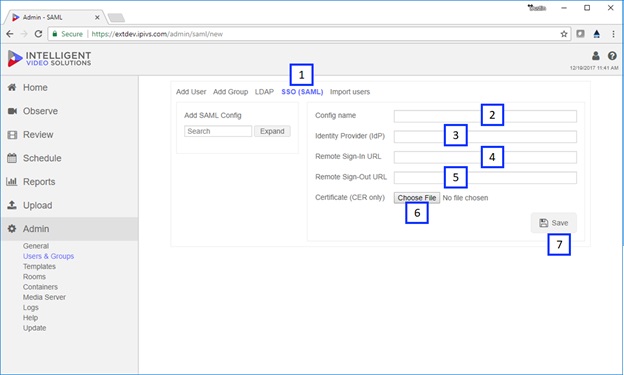Viewport: 624px width, 375px height.
Task: Collapse the Admin menu section
Action: pyautogui.click(x=70, y=229)
